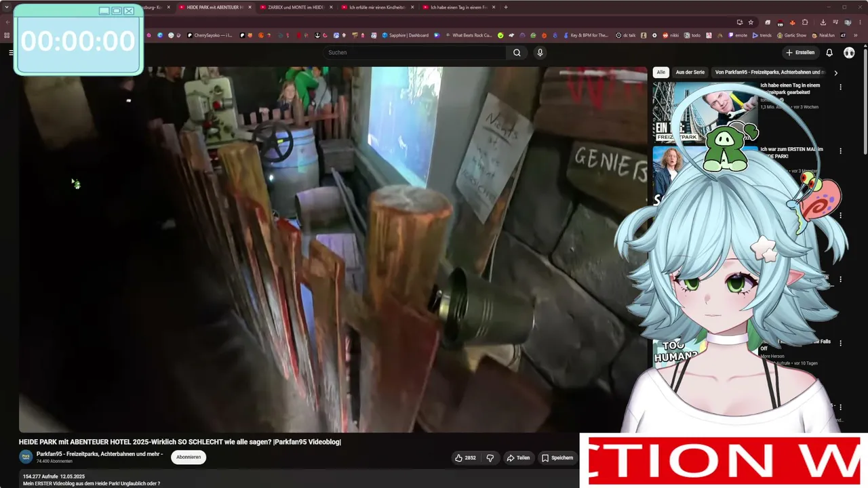The height and width of the screenshot is (488, 868).
Task: Click the 'Speichern' save button
Action: pos(557,458)
